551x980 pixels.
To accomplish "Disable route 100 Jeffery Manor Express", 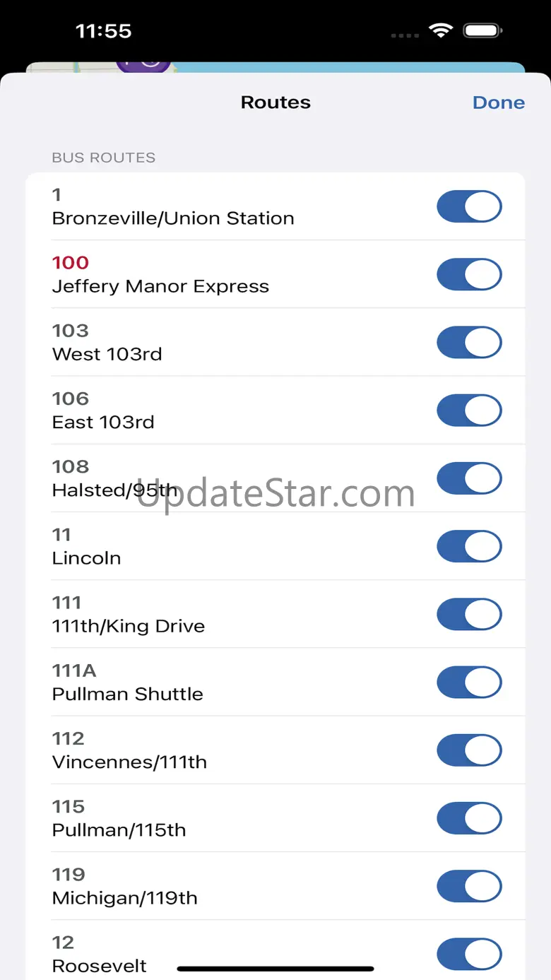I will pos(469,274).
